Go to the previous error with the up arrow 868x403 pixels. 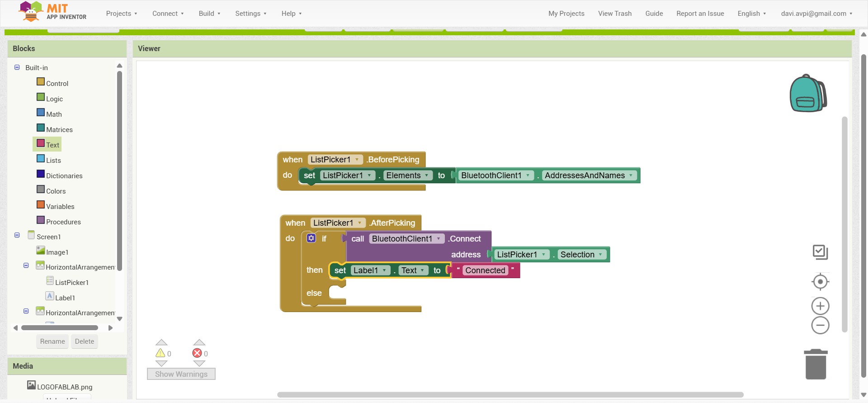tap(199, 342)
